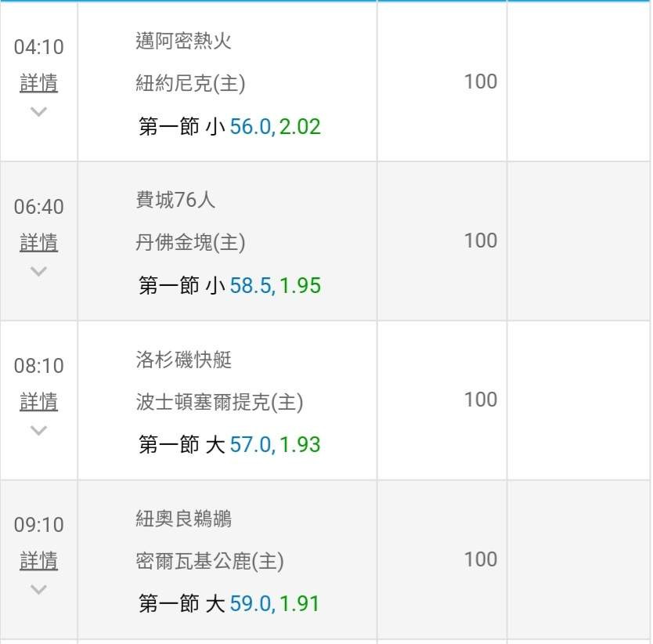
Task: Click team name 丹佛金塊(主)
Action: coord(190,242)
